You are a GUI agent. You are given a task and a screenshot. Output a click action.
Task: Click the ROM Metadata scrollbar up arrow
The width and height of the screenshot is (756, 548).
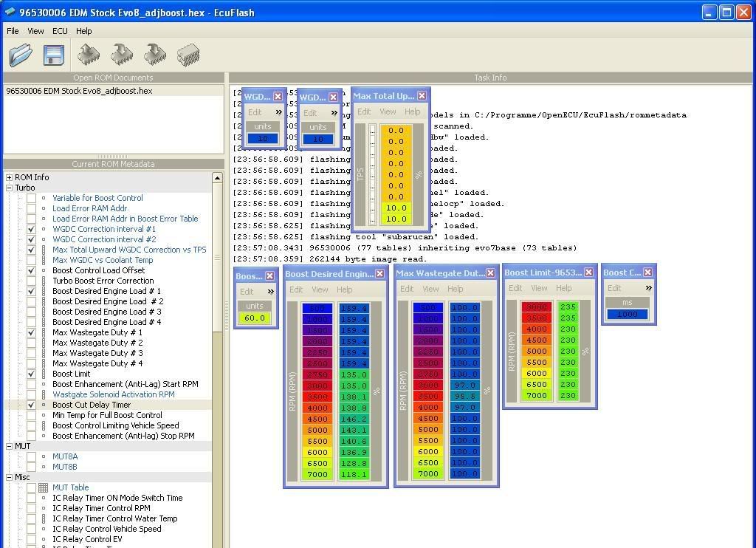coord(217,178)
